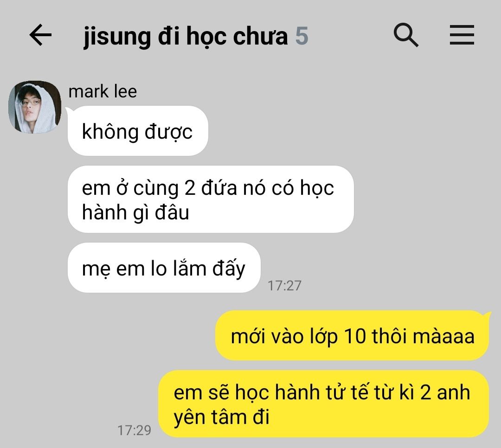Tap the back arrow icon
The height and width of the screenshot is (448, 501).
tap(40, 35)
